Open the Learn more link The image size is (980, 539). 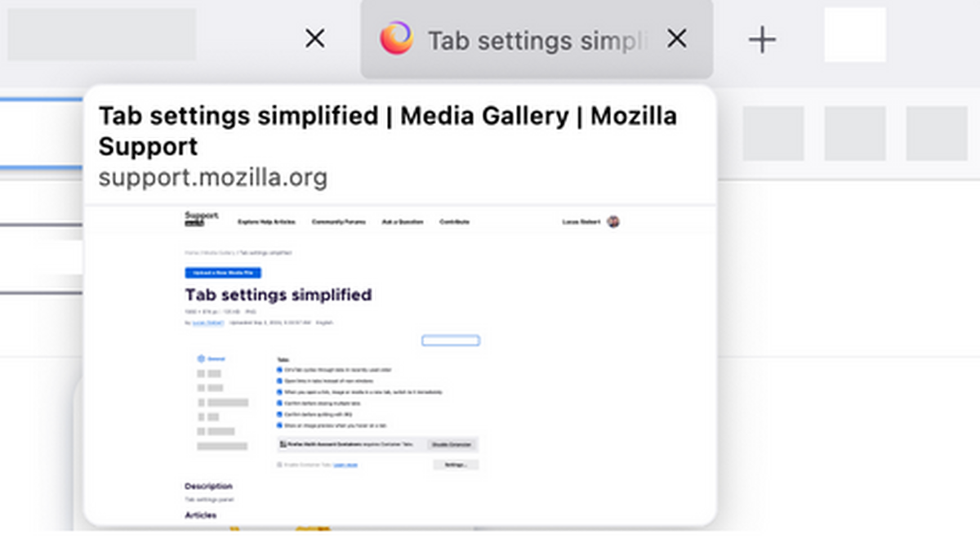345,465
